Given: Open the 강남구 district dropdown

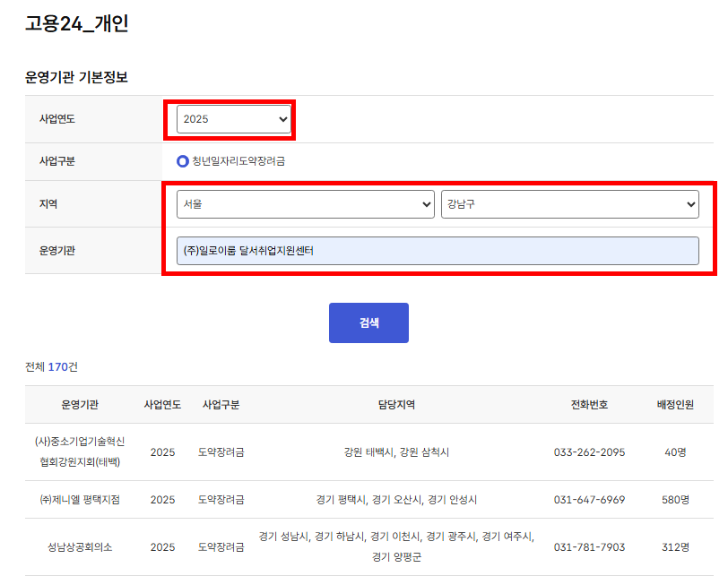Looking at the screenshot, I should click(x=571, y=204).
